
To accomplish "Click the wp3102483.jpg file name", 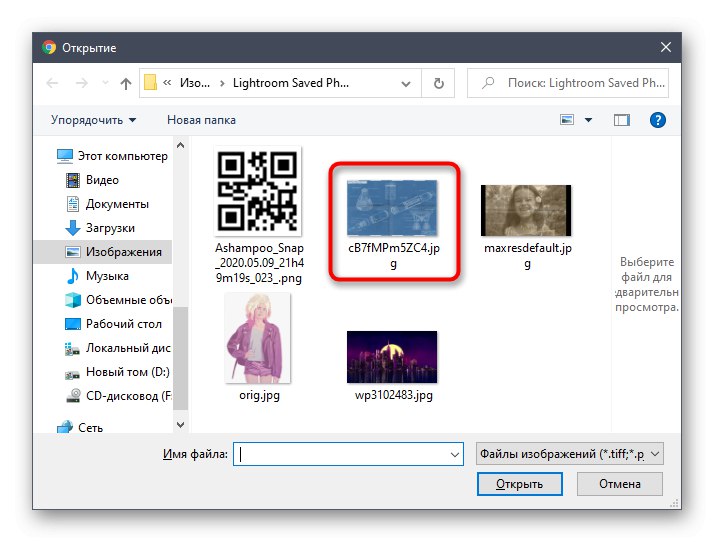I will coord(393,394).
